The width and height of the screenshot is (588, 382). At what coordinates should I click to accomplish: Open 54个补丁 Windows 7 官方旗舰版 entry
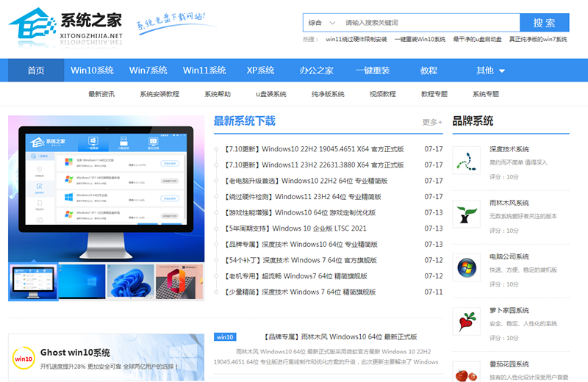tap(301, 260)
